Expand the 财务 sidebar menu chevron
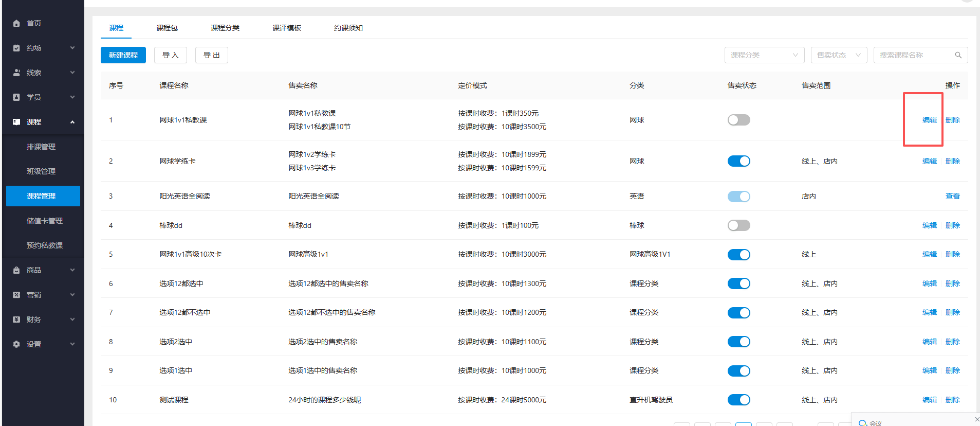 [72, 319]
